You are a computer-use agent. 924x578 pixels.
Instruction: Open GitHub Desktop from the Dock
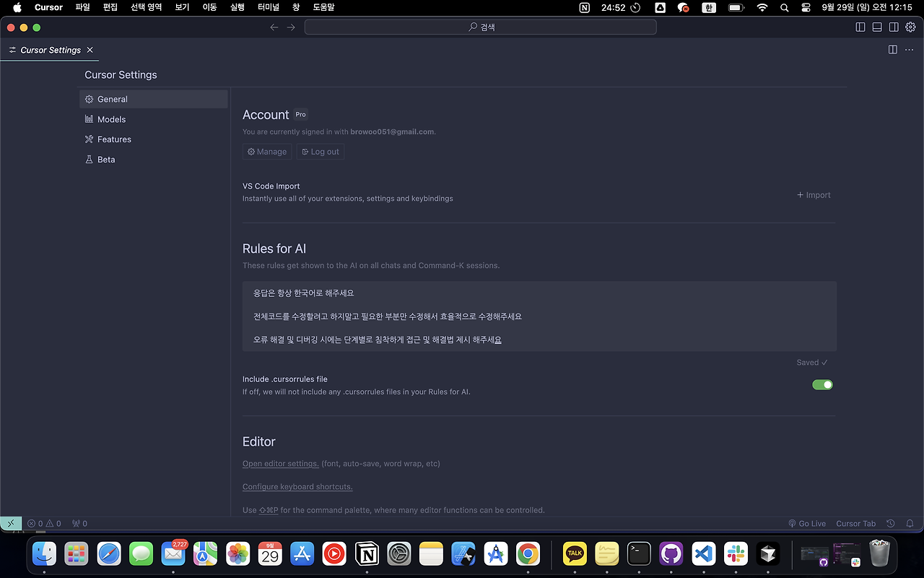point(671,554)
